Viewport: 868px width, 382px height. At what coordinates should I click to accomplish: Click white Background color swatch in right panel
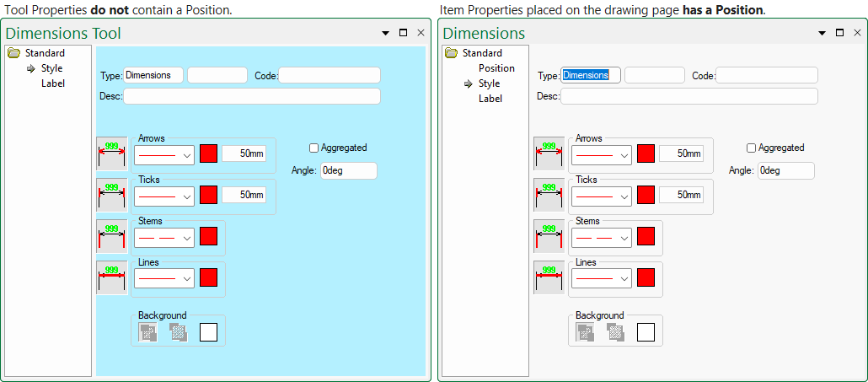tap(646, 332)
